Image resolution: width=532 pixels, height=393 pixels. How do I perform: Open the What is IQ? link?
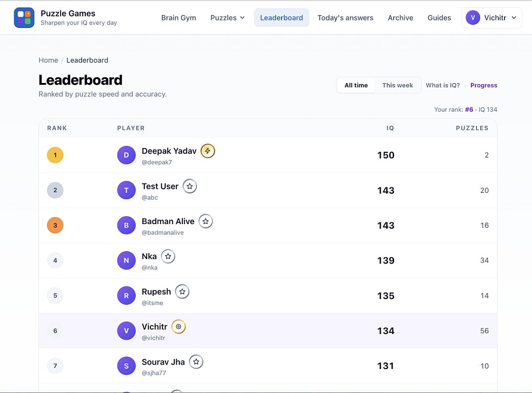[x=443, y=85]
